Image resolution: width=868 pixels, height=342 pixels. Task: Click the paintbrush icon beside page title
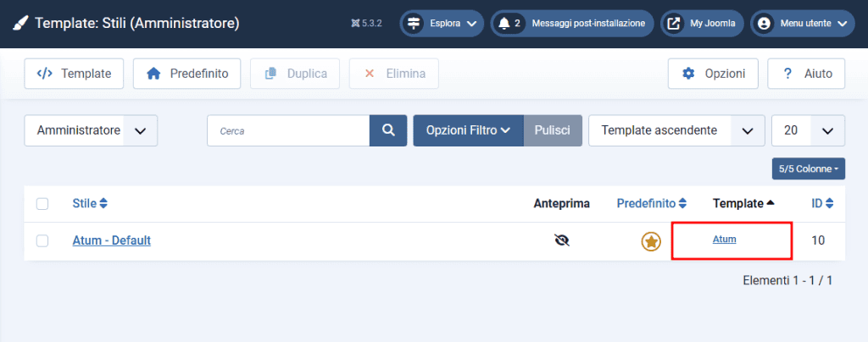(18, 23)
